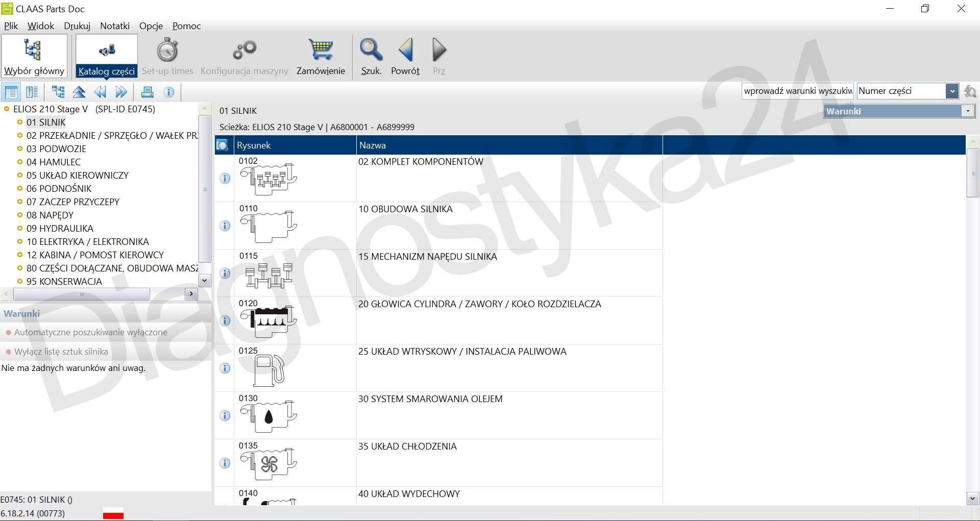The image size is (980, 521).
Task: Open the Plik menu
Action: [11, 26]
